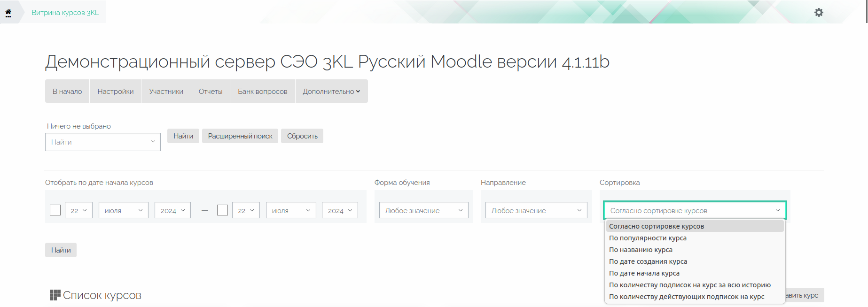
Task: Open the end year dropdown
Action: point(340,210)
